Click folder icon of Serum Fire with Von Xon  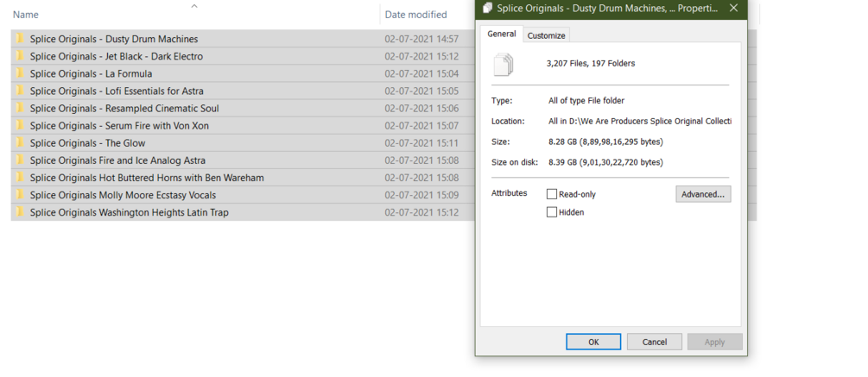pos(20,125)
